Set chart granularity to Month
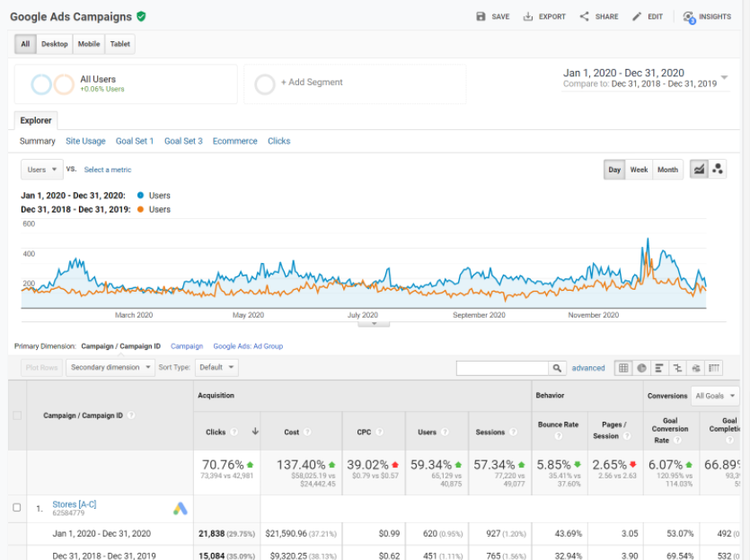 [x=667, y=170]
